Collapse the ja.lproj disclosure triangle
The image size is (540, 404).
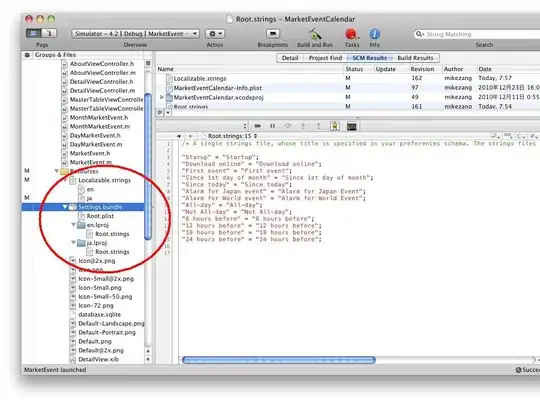73,242
